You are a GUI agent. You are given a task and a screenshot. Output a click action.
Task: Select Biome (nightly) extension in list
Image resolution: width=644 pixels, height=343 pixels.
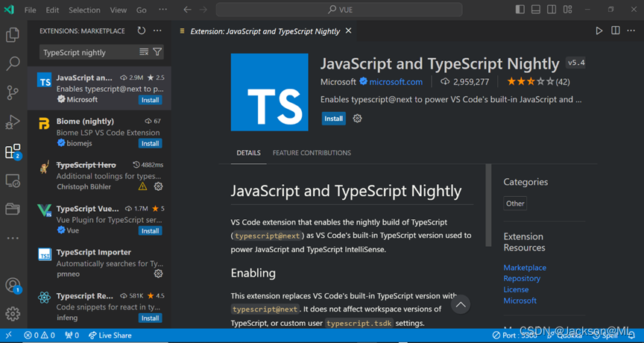point(99,132)
